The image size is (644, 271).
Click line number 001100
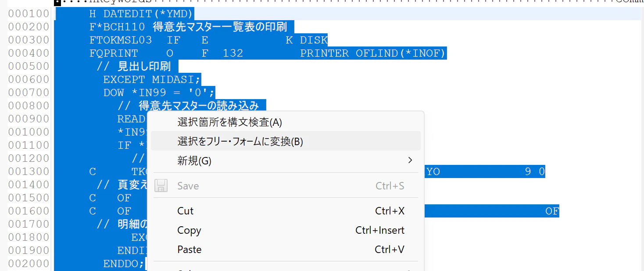click(29, 145)
